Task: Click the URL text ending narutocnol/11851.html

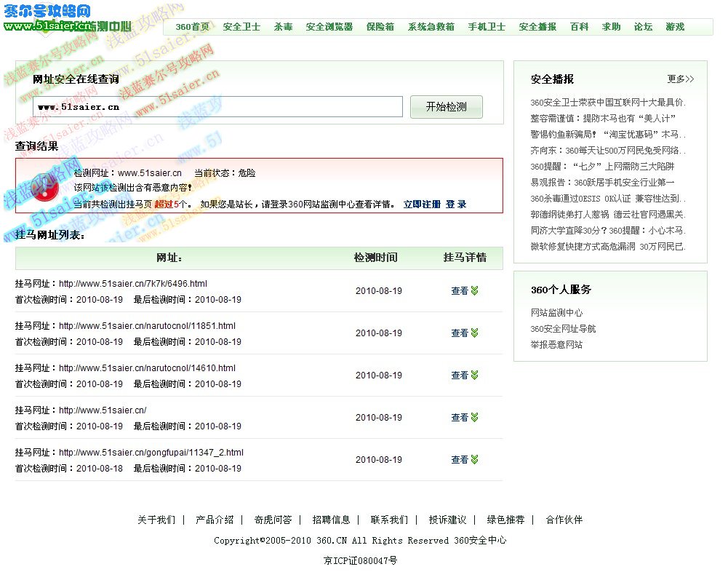Action: click(147, 326)
